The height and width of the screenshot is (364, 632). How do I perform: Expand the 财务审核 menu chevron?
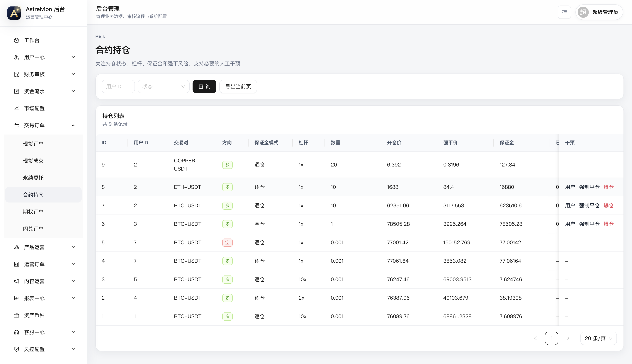pos(73,74)
